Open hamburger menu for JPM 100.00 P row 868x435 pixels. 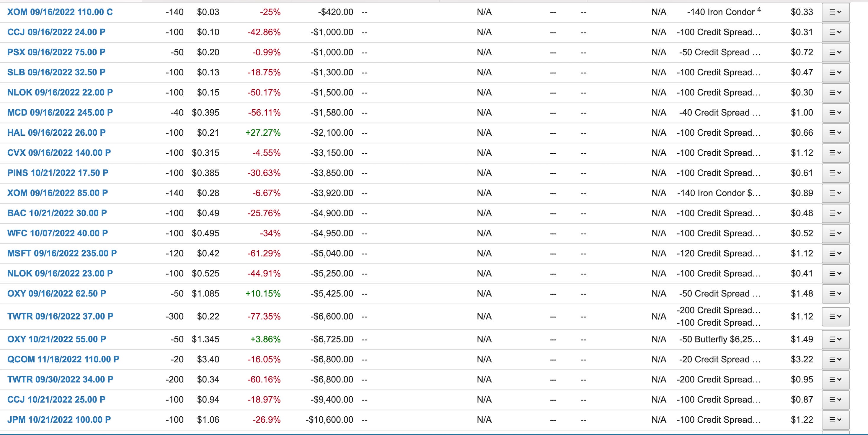835,420
